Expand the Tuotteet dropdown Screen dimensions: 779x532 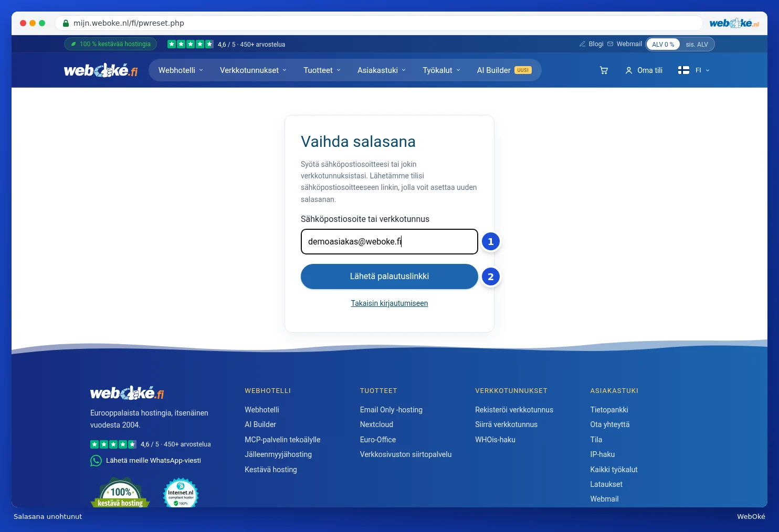coord(322,70)
